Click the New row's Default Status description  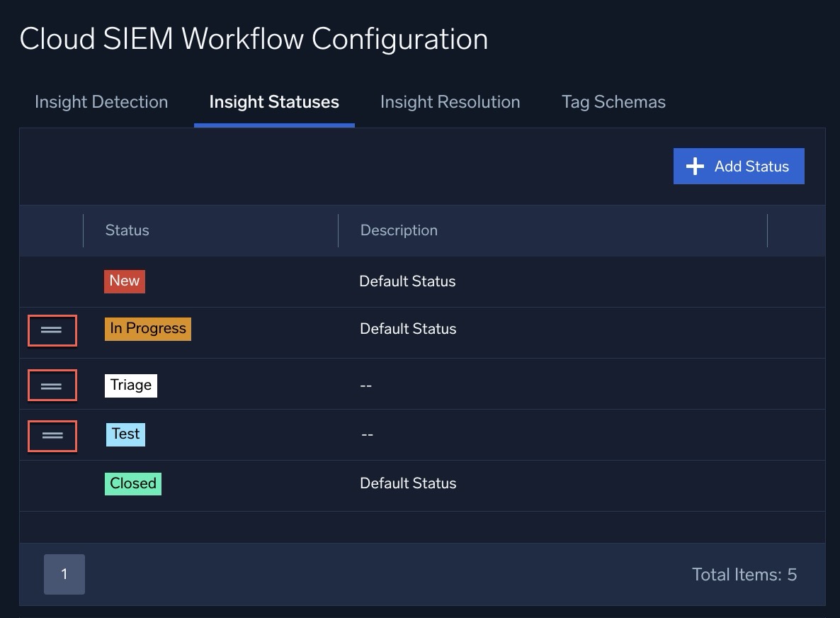(x=407, y=281)
